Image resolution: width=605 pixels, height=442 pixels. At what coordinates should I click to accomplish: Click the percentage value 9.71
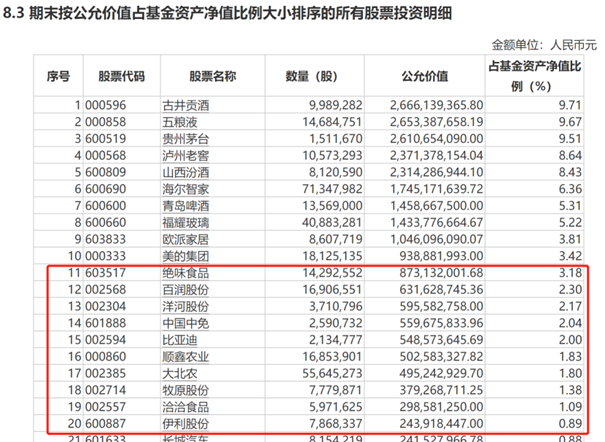(x=570, y=105)
